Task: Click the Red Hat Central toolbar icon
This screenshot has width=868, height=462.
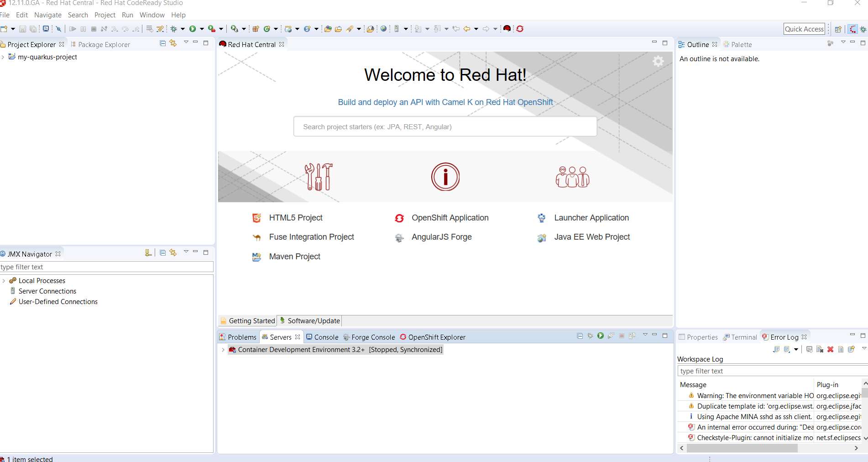Action: (507, 29)
